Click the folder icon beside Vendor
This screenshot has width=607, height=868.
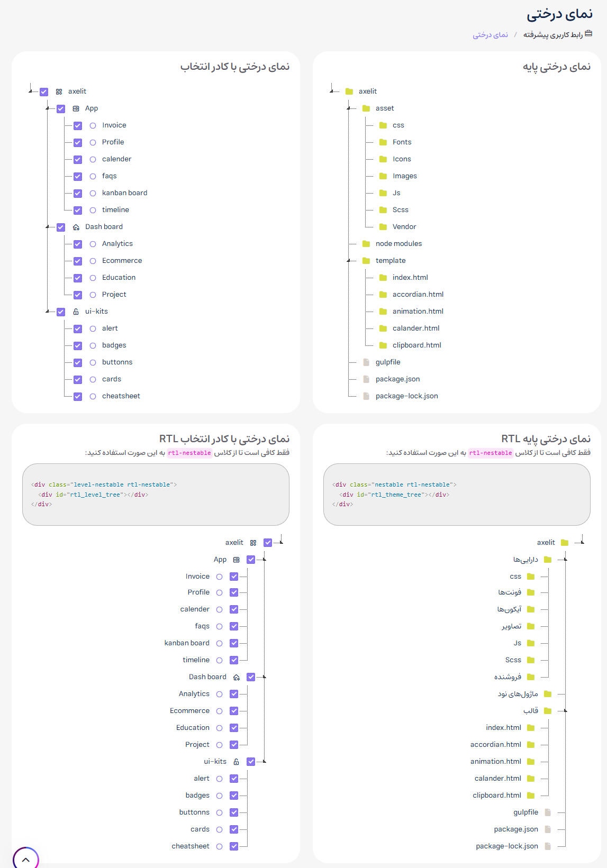coord(383,226)
